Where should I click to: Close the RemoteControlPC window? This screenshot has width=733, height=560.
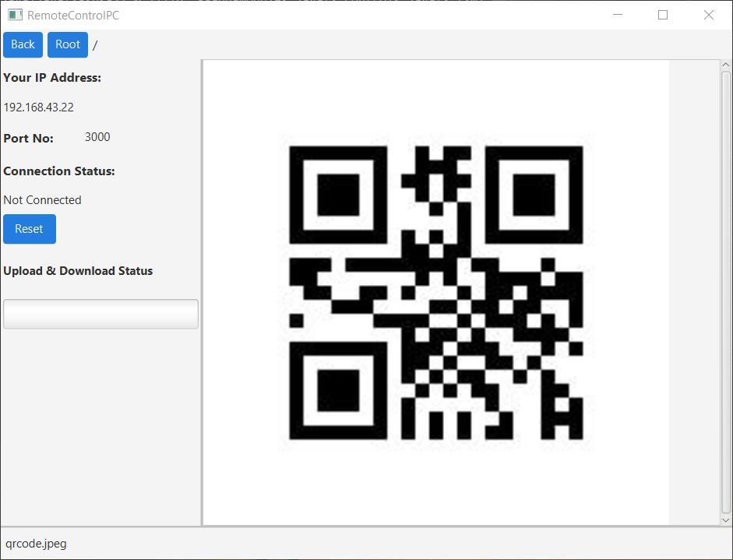709,15
